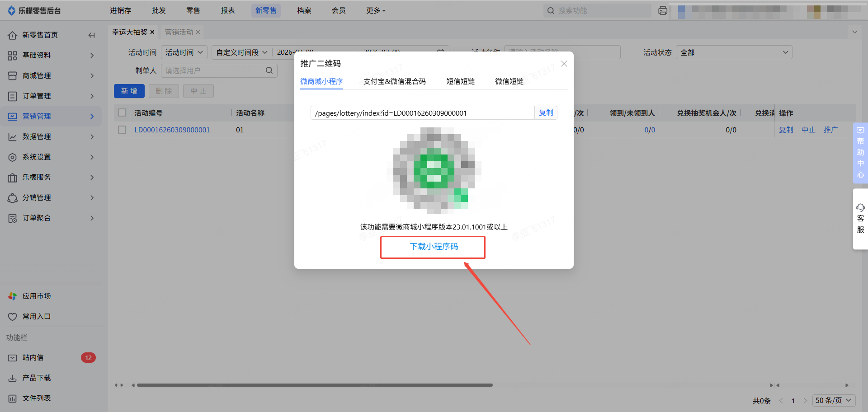868x412 pixels.
Task: Click the 分销管理 icon
Action: [13, 198]
